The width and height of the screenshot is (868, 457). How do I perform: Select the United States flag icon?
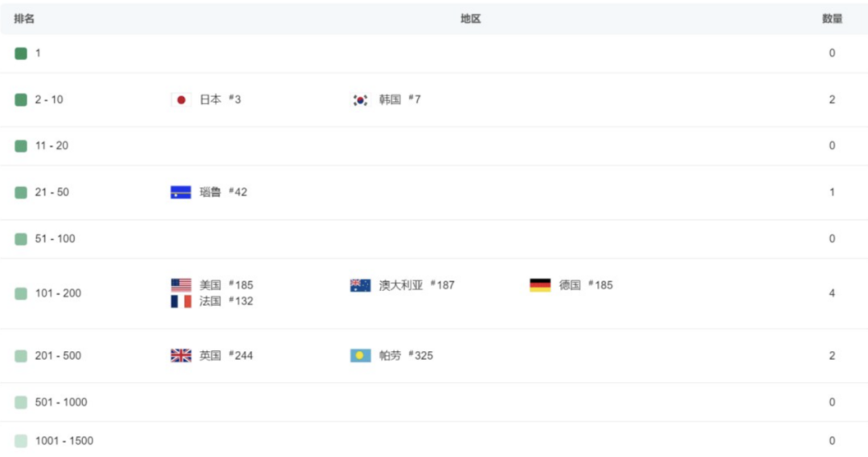(181, 285)
